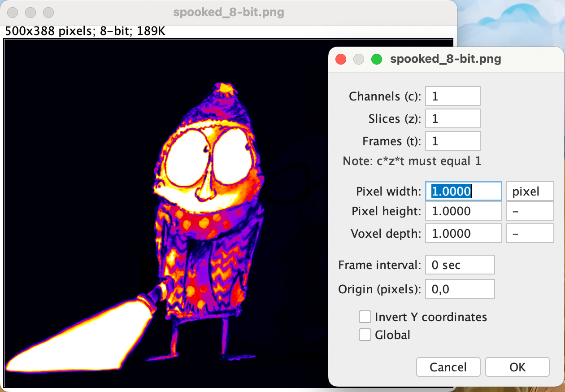Viewport: 565px width, 392px height.
Task: Confirm properties with the OK button
Action: point(517,367)
